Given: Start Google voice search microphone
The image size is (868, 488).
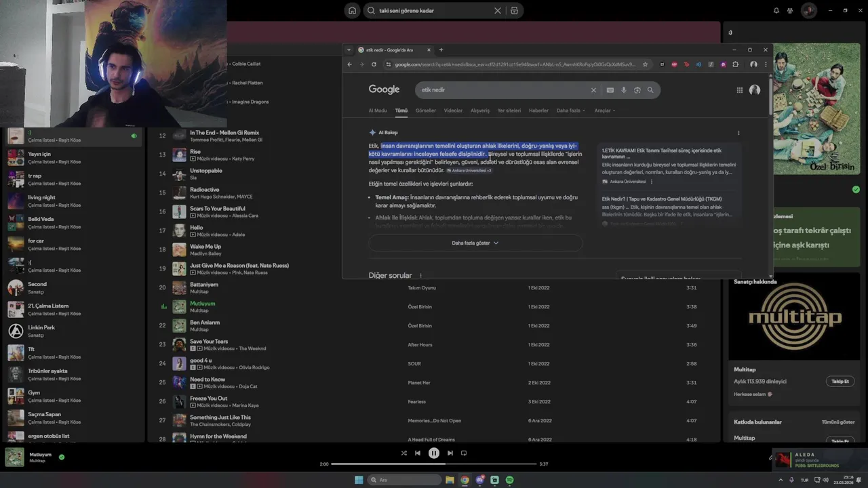Looking at the screenshot, I should pyautogui.click(x=624, y=90).
